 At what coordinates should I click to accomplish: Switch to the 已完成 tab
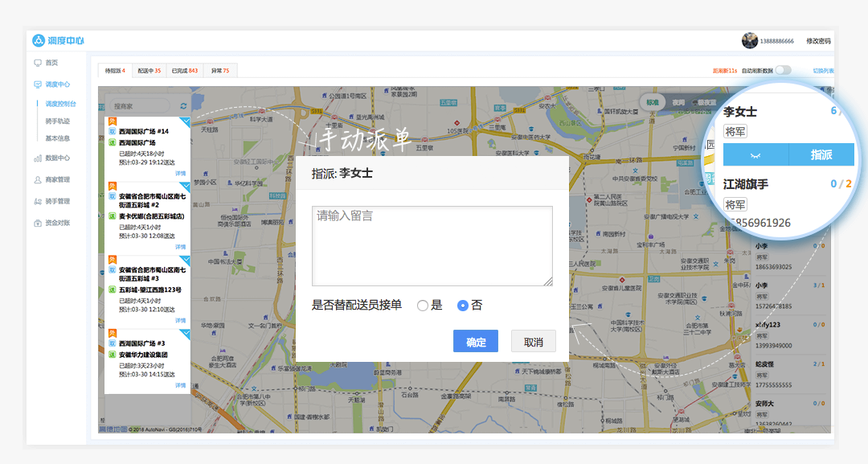click(183, 71)
